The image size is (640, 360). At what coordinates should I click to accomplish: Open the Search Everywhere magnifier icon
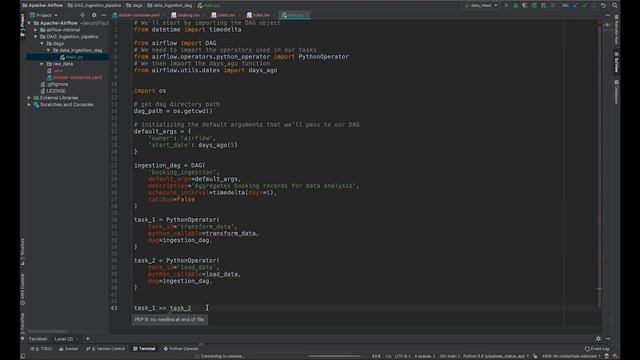pyautogui.click(x=615, y=6)
